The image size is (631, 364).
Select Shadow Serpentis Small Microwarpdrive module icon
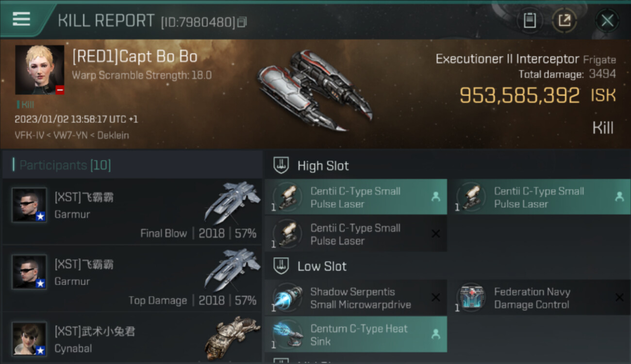click(287, 298)
